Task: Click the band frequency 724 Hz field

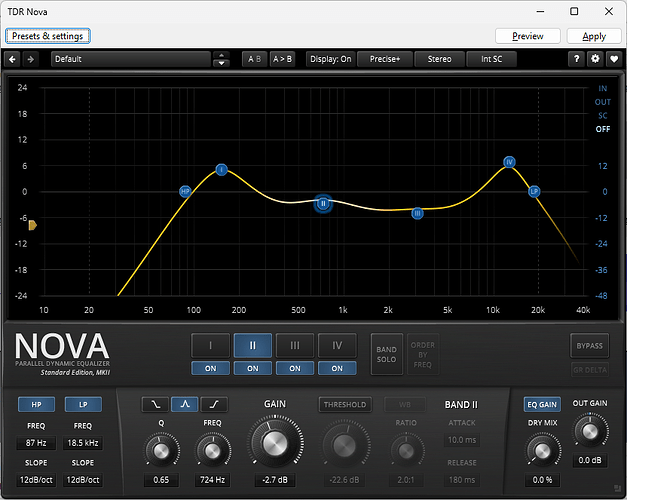Action: pos(212,480)
